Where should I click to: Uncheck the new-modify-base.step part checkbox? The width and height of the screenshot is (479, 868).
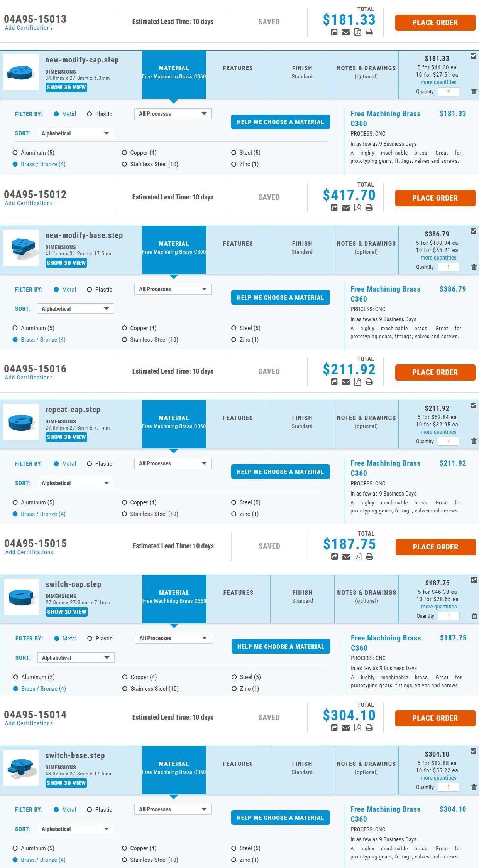click(x=473, y=231)
